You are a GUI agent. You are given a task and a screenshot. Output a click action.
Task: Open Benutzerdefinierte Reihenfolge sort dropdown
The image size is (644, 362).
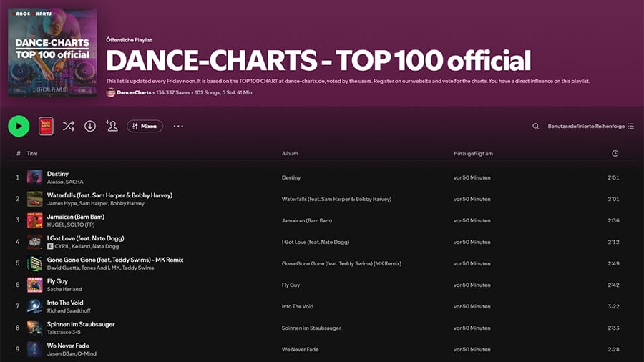(x=590, y=127)
